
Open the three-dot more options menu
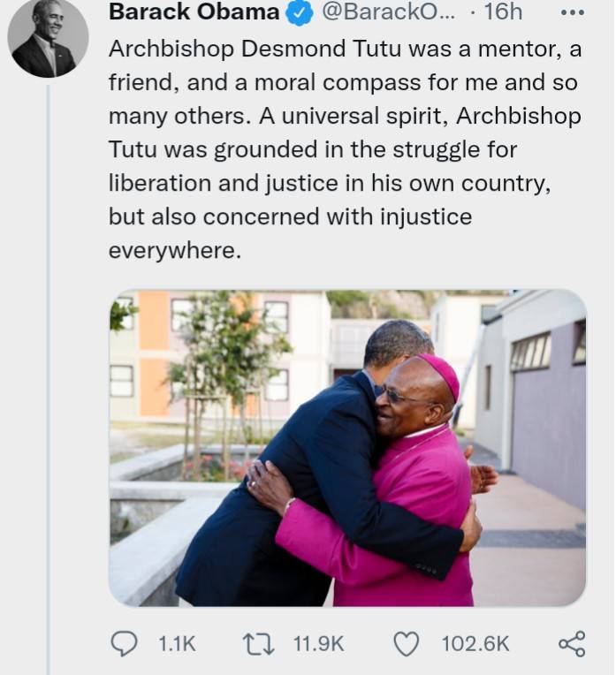[573, 12]
